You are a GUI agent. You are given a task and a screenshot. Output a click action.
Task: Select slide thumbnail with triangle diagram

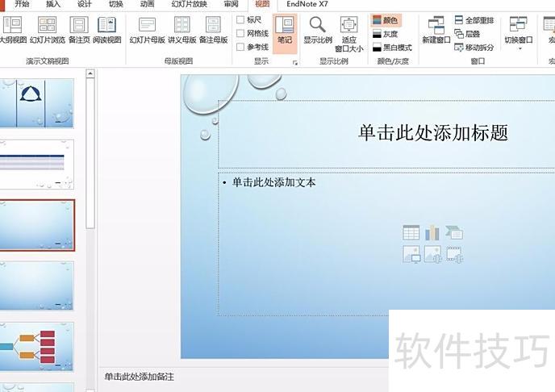(x=37, y=103)
